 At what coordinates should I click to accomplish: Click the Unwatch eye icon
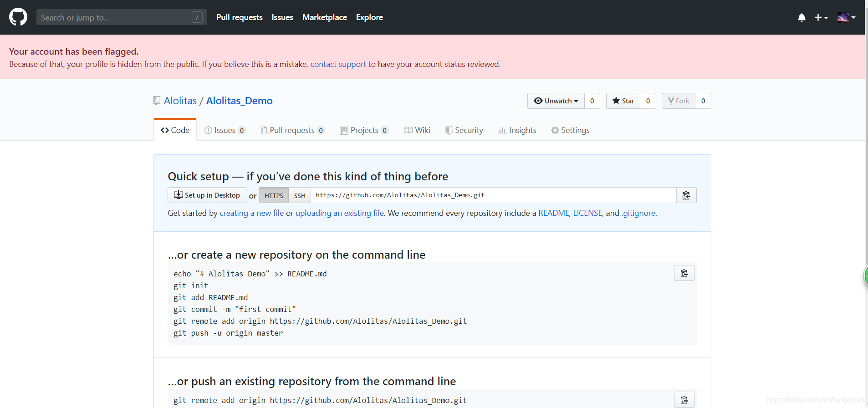538,101
